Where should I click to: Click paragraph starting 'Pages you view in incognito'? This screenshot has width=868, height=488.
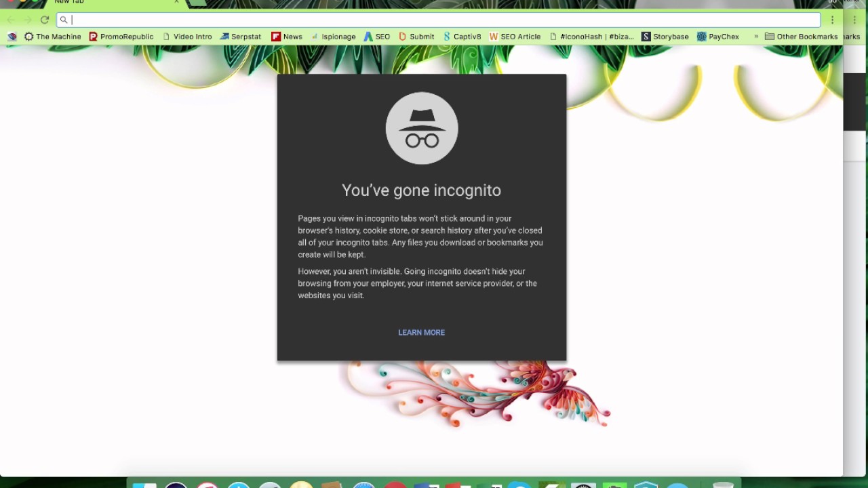(420, 237)
